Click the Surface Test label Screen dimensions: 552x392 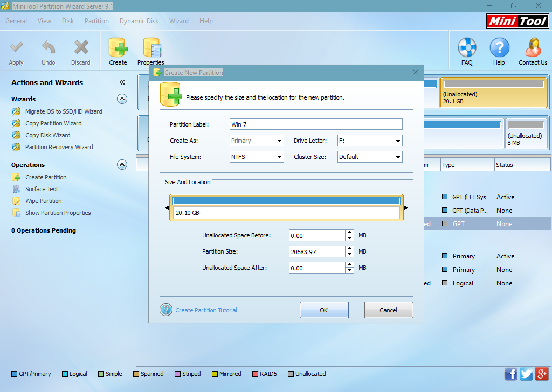coord(42,189)
